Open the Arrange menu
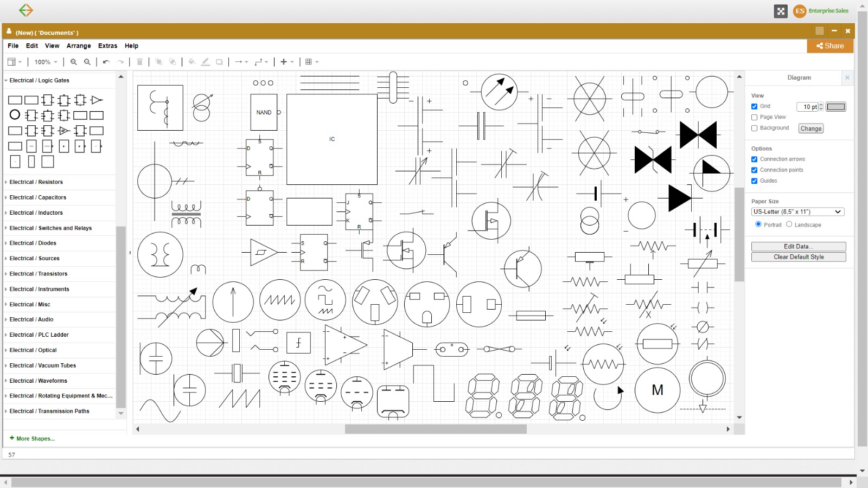The height and width of the screenshot is (488, 868). pos(79,46)
